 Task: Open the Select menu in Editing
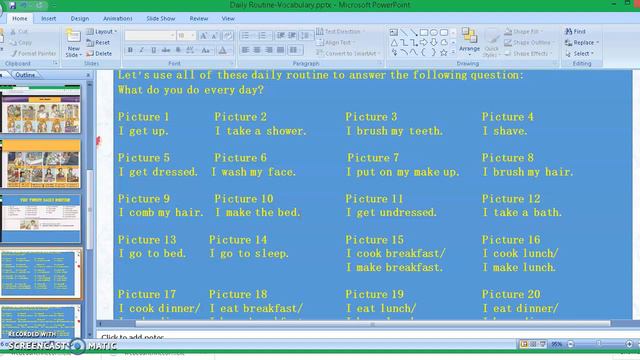click(x=579, y=53)
